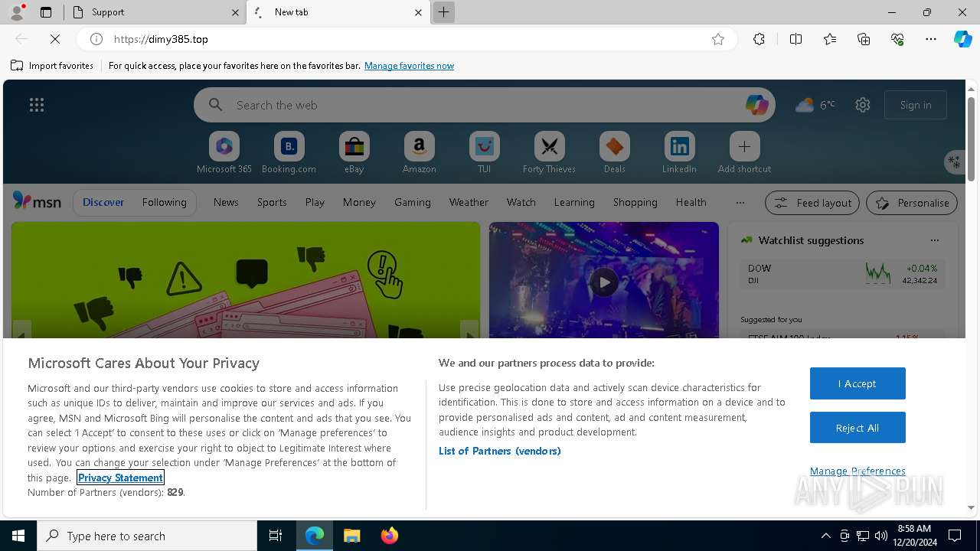Viewport: 980px width, 551px height.
Task: Focus the Search the web field
Action: point(485,105)
